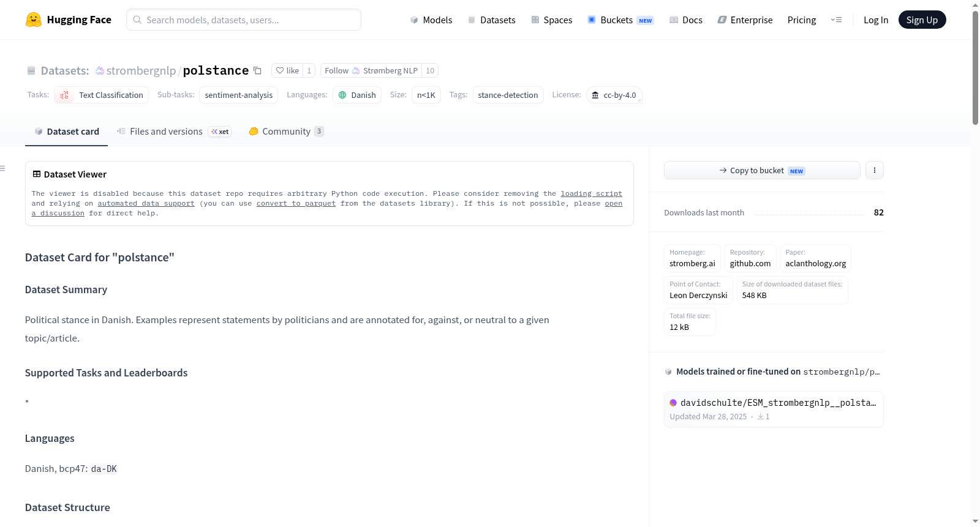The height and width of the screenshot is (527, 980).
Task: Click the open a discussion link
Action: tap(613, 203)
